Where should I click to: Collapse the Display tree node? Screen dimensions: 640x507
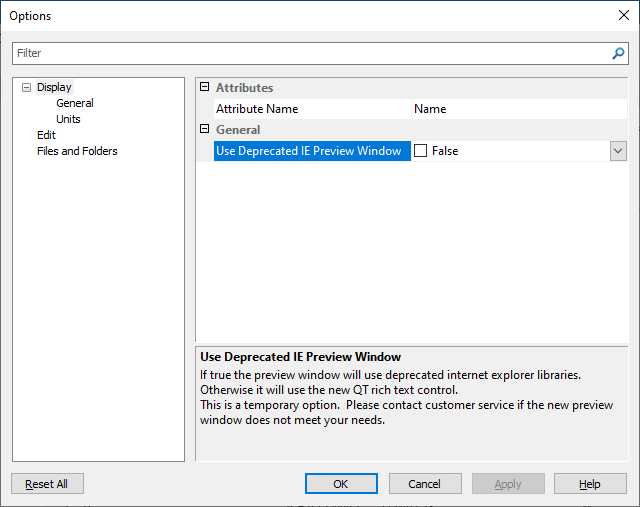point(26,87)
